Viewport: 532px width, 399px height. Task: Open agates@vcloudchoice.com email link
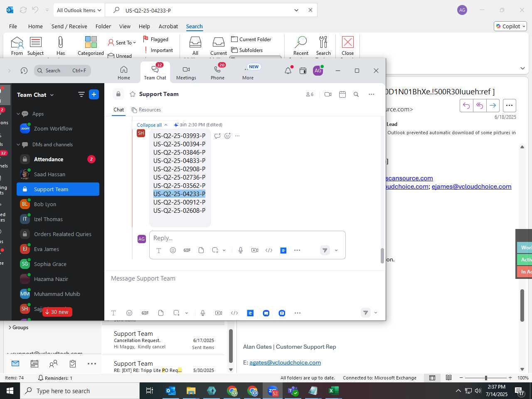click(x=285, y=362)
